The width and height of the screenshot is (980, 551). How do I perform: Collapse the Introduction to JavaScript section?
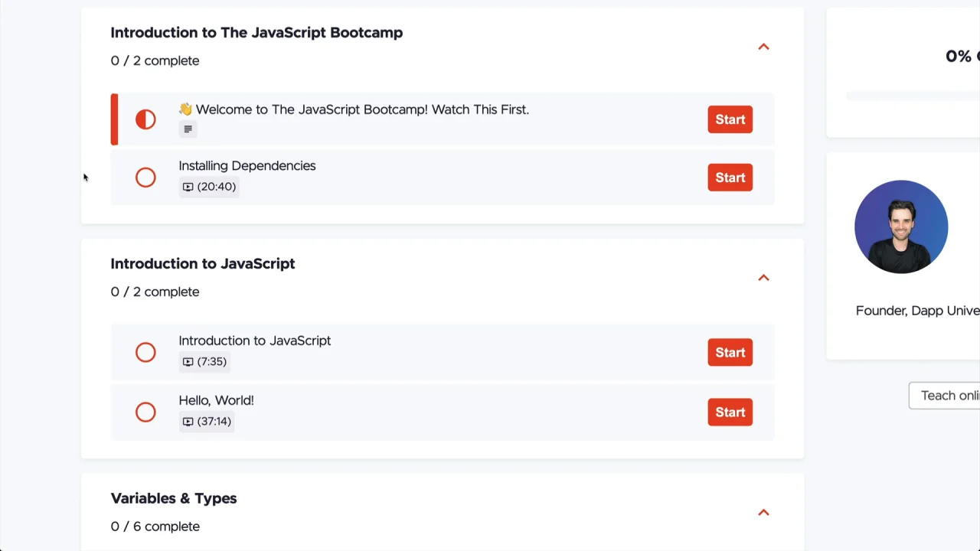point(763,278)
